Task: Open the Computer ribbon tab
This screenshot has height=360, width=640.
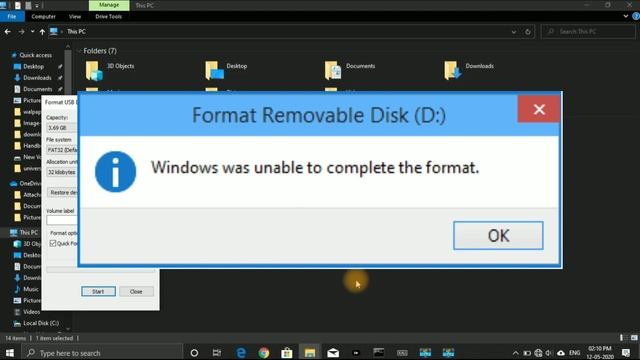Action: pyautogui.click(x=43, y=16)
